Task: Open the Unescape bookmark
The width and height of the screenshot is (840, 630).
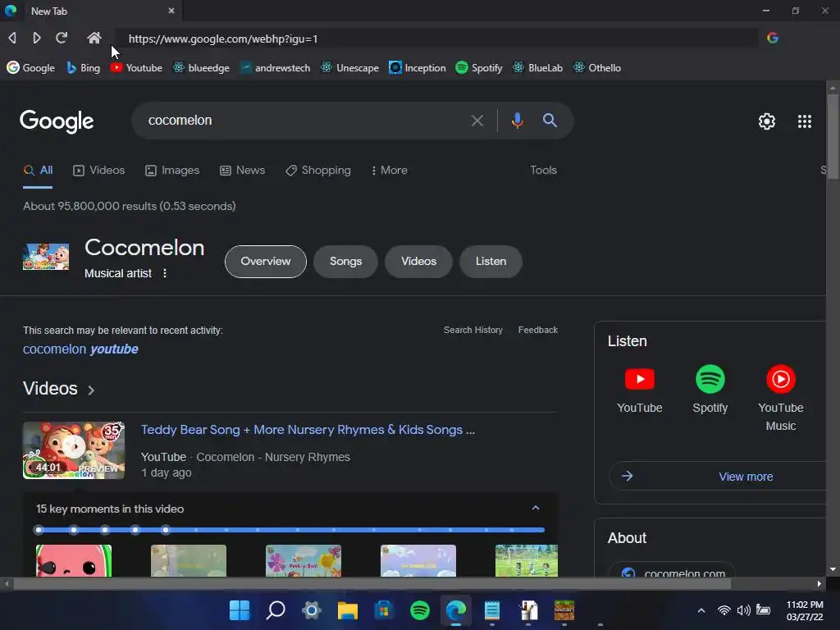Action: coord(349,68)
